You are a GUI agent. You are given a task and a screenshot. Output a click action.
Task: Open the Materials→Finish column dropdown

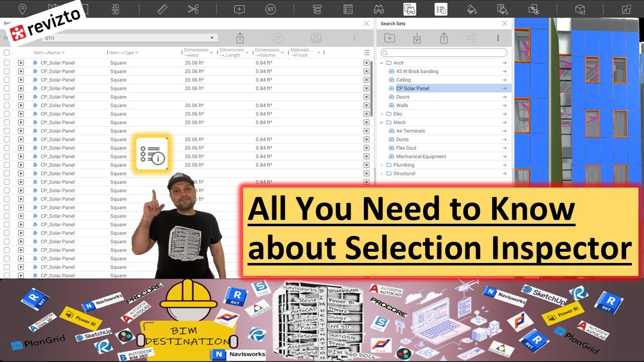point(318,52)
